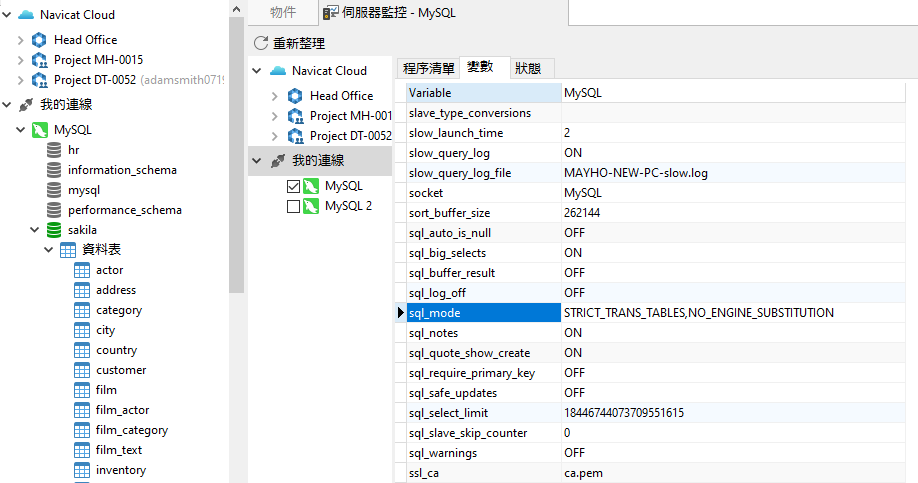Select film_text table in the tree
The image size is (918, 483).
119,450
